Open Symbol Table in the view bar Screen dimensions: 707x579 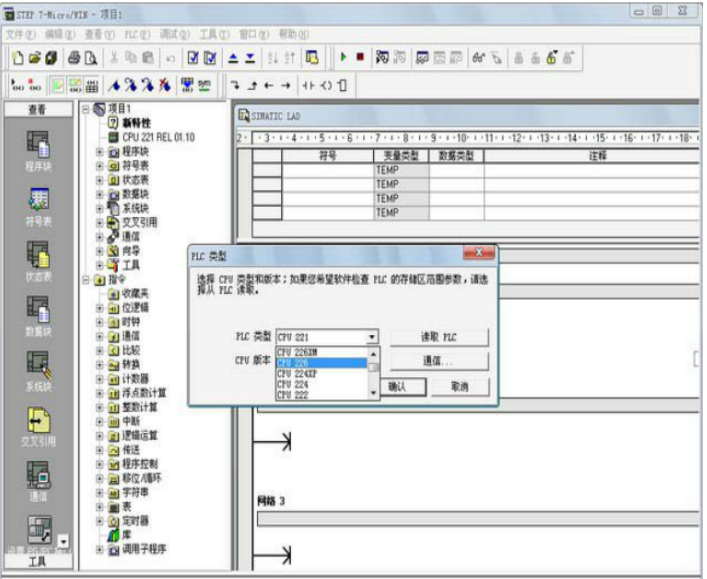(x=38, y=206)
